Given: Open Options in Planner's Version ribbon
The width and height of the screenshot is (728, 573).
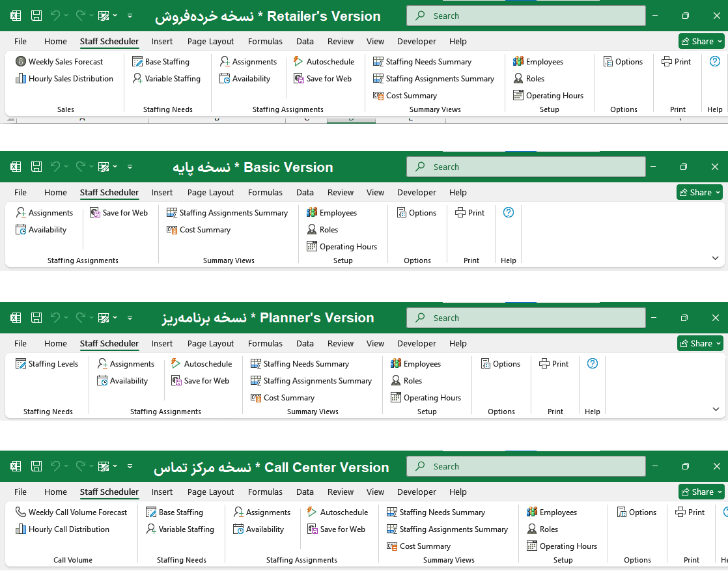Looking at the screenshot, I should 500,364.
